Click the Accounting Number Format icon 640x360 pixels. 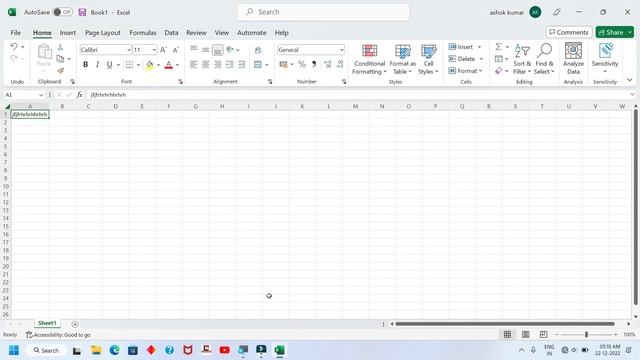(283, 64)
